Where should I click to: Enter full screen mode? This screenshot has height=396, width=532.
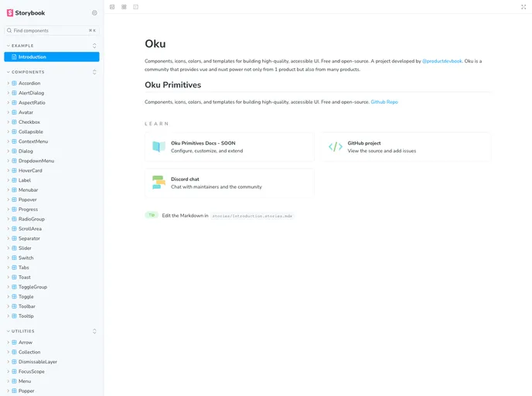pyautogui.click(x=523, y=7)
